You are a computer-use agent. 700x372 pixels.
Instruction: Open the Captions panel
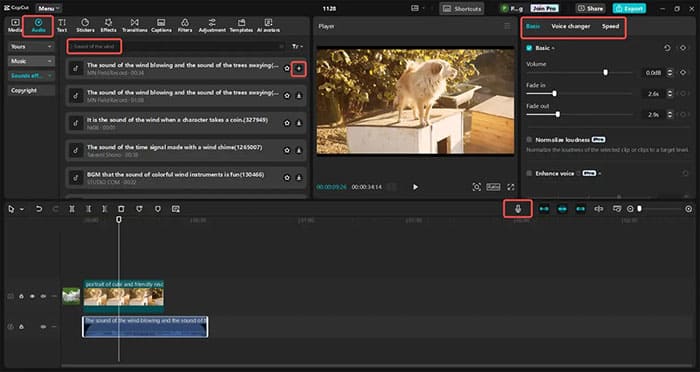pyautogui.click(x=161, y=25)
